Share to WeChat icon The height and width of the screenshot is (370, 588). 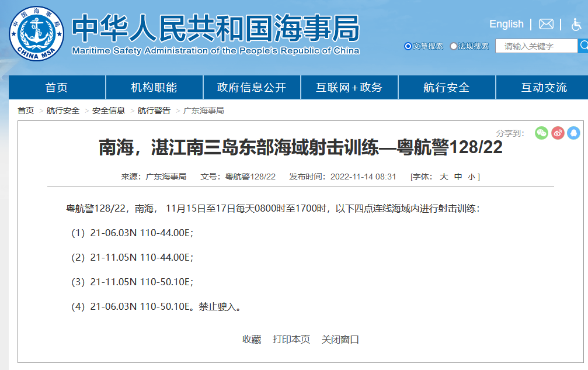tap(541, 133)
